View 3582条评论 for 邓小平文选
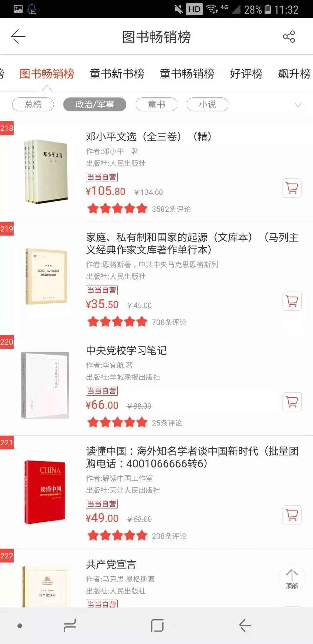Image resolution: width=313 pixels, height=644 pixels. (x=171, y=209)
